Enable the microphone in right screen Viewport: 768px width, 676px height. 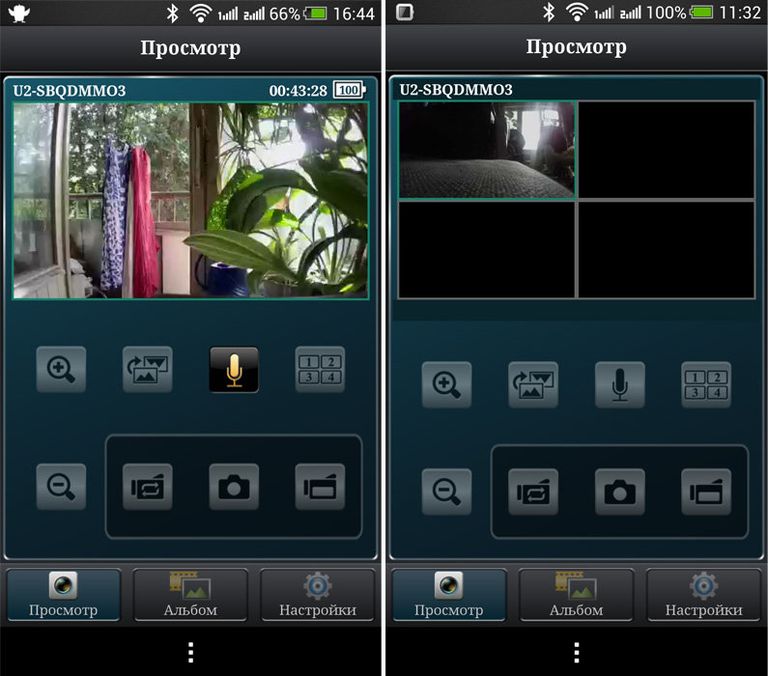620,385
